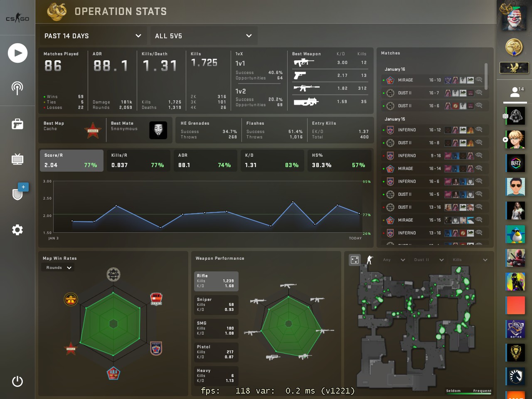Click the Overpass badge on the map radar
532x399 pixels.
tap(71, 299)
